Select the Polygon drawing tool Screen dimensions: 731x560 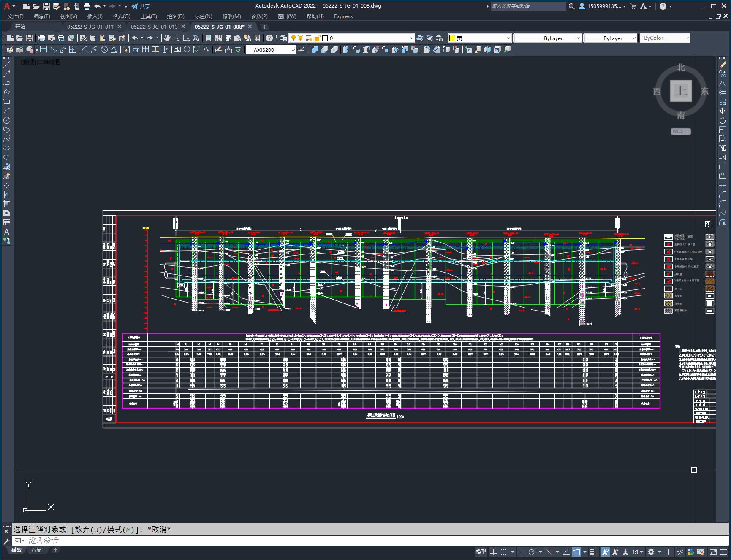click(7, 92)
